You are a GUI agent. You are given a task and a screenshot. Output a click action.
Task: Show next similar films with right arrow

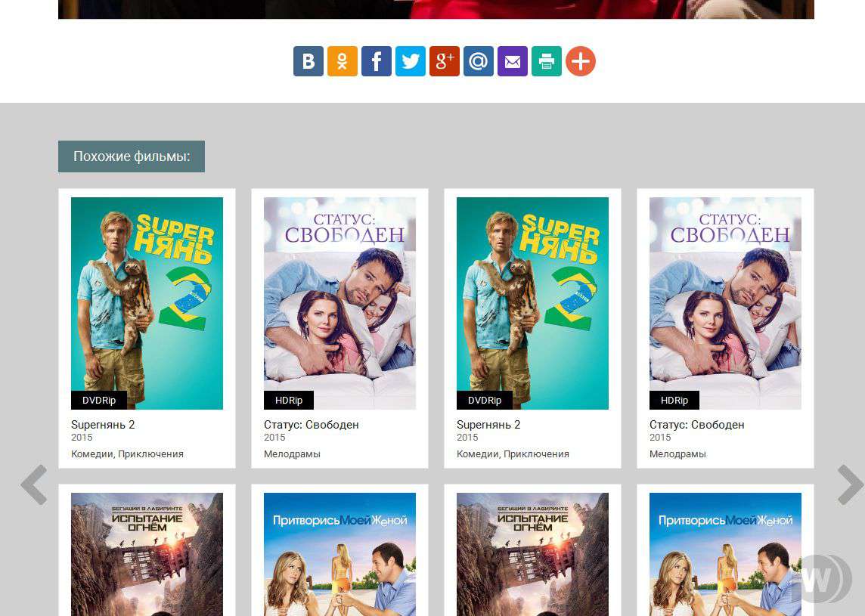(850, 484)
